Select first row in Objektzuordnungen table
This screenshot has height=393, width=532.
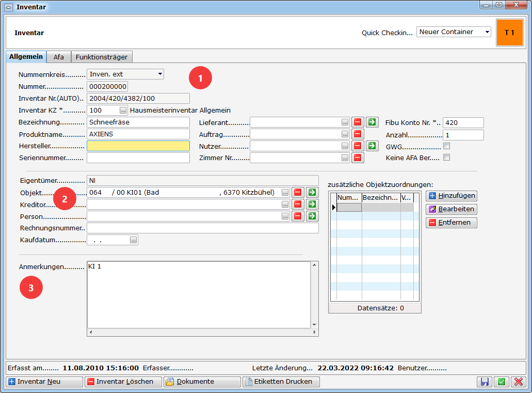(x=375, y=207)
